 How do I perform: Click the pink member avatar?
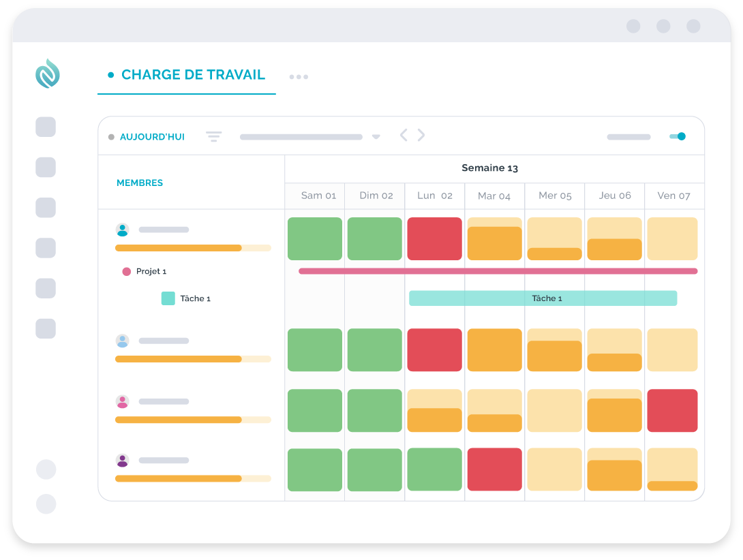click(122, 402)
